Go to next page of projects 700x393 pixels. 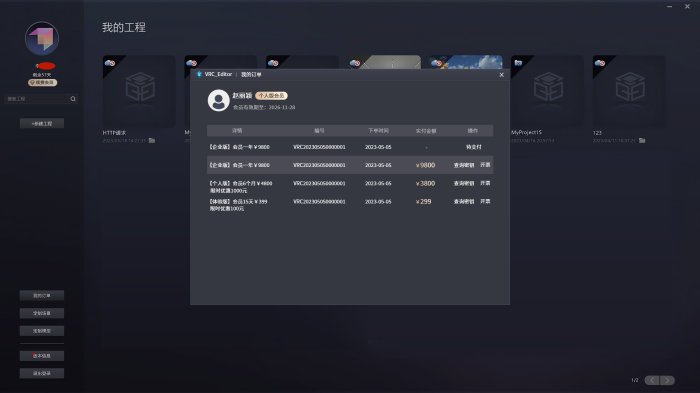667,380
